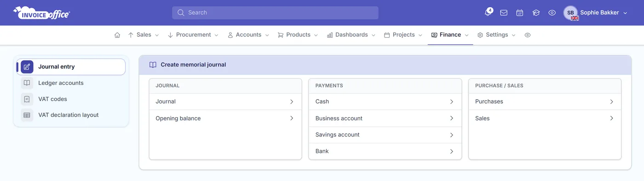Open the Dashboards menu
The height and width of the screenshot is (181, 644).
351,35
